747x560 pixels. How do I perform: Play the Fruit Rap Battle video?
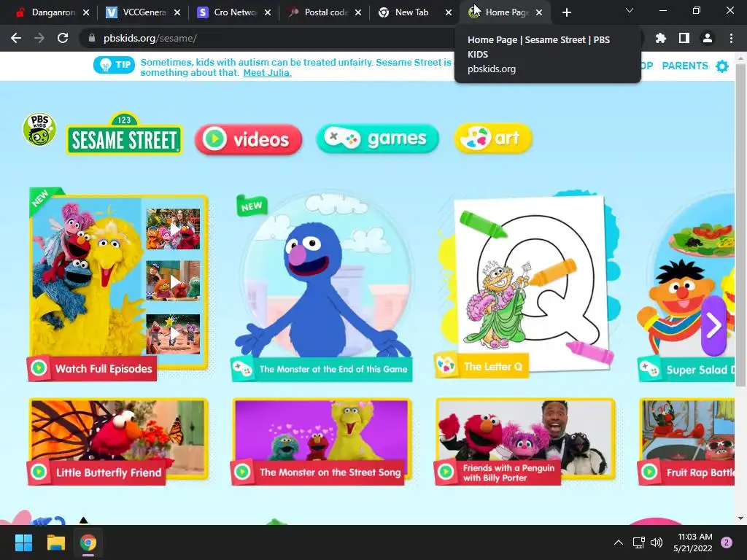tap(686, 441)
